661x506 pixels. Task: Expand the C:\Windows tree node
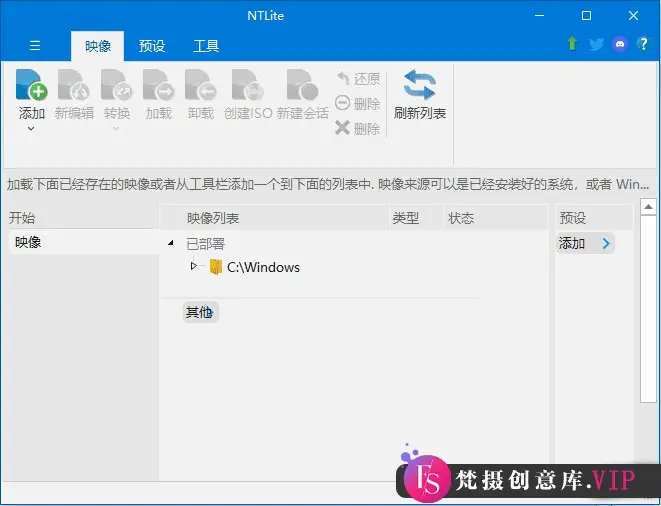193,266
